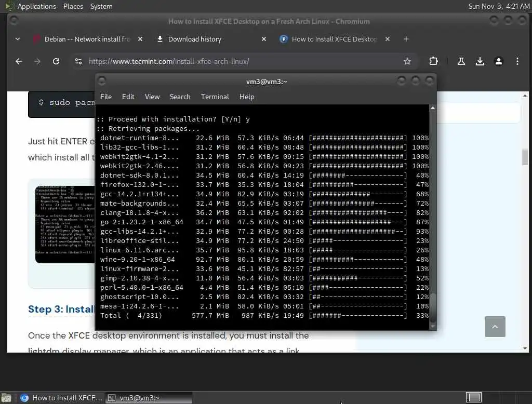The width and height of the screenshot is (532, 404).
Task: Click the terminal screenshot thumbnail in the article
Action: (x=65, y=224)
